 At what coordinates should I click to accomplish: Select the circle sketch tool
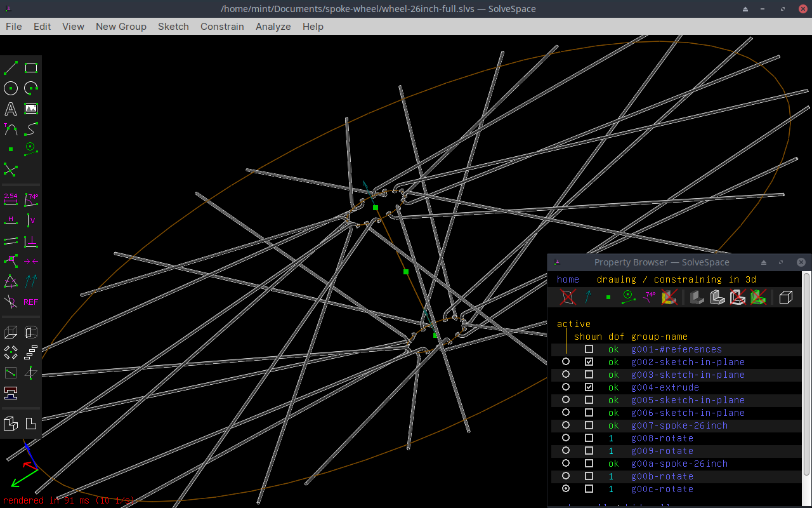[x=11, y=88]
